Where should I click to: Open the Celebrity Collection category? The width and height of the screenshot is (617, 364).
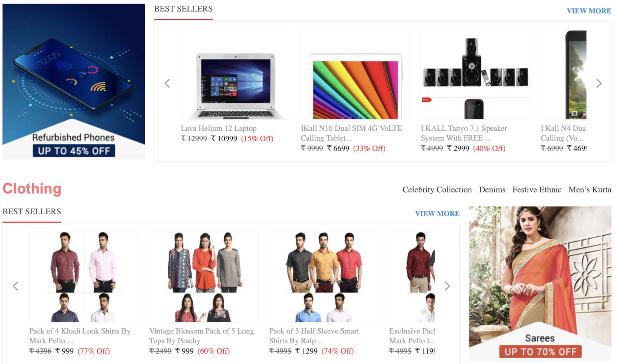coord(437,189)
